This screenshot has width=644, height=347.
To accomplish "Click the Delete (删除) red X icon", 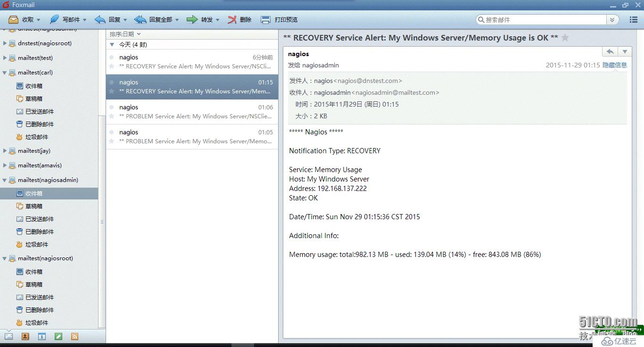I will [232, 19].
